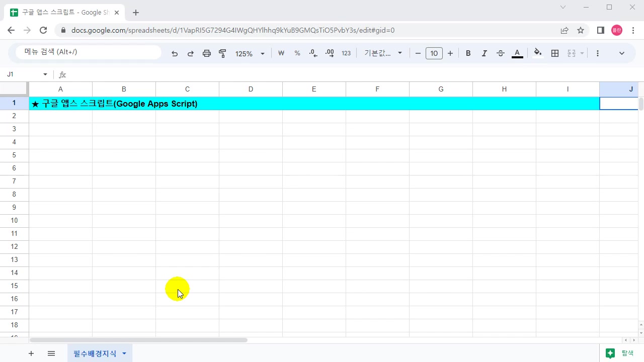
Task: Open the all sheets list menu
Action: (x=51, y=353)
